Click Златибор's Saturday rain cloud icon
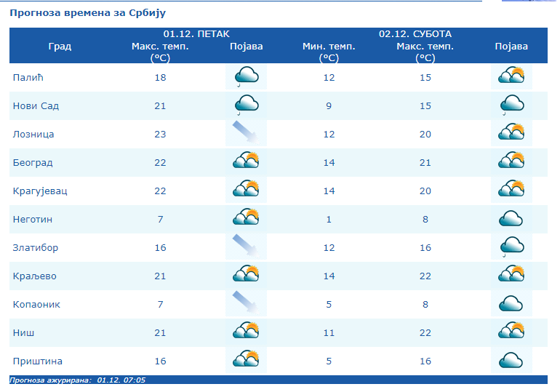This screenshot has width=560, height=392. (511, 247)
